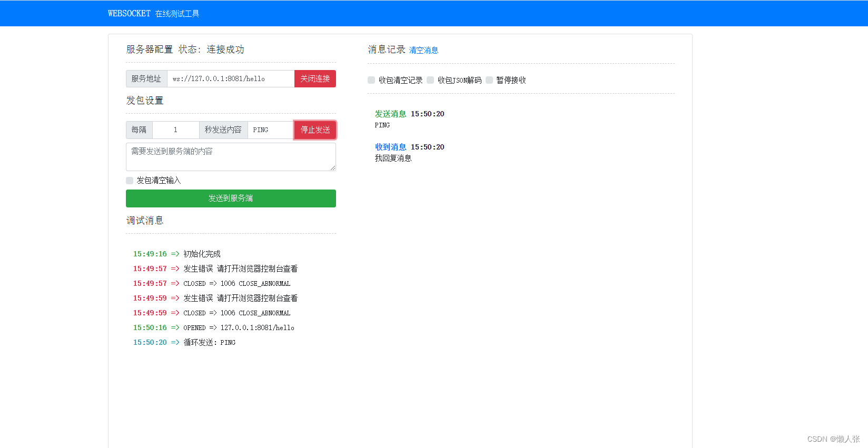Select the 服务器配置 状态 heading
The height and width of the screenshot is (448, 868).
(x=185, y=49)
